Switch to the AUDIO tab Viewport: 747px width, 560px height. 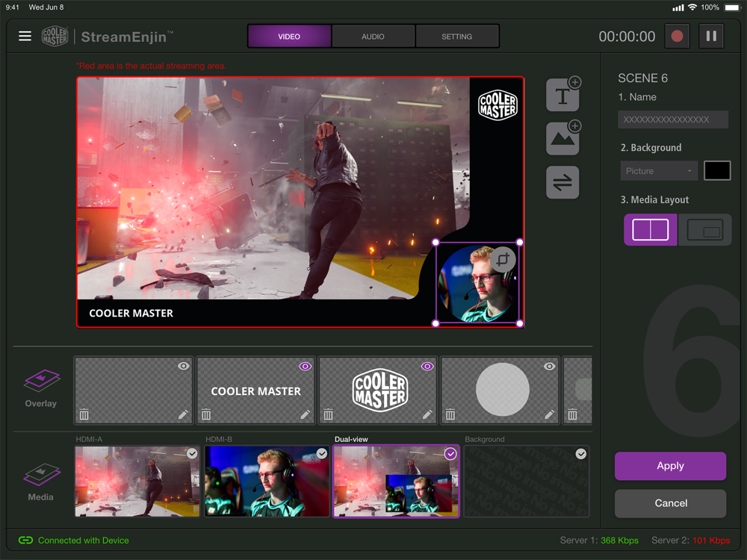373,36
